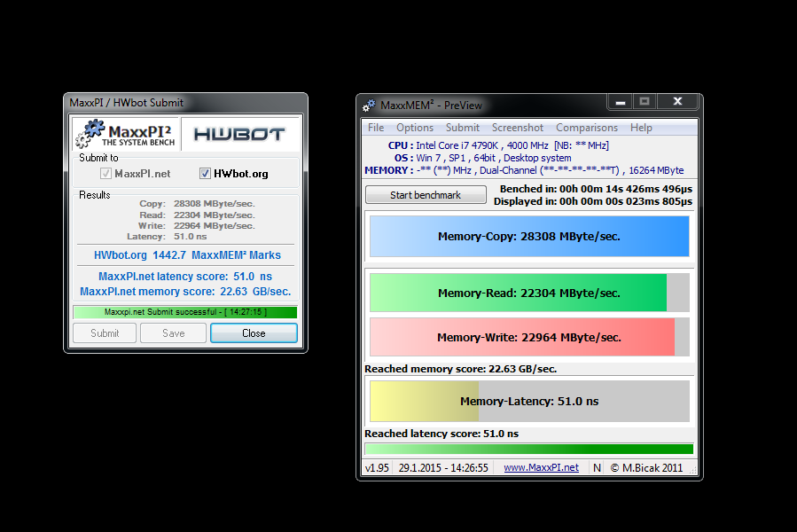
Task: Click the 'Read: 22304 MByte/sec.' result line
Action: (x=197, y=215)
